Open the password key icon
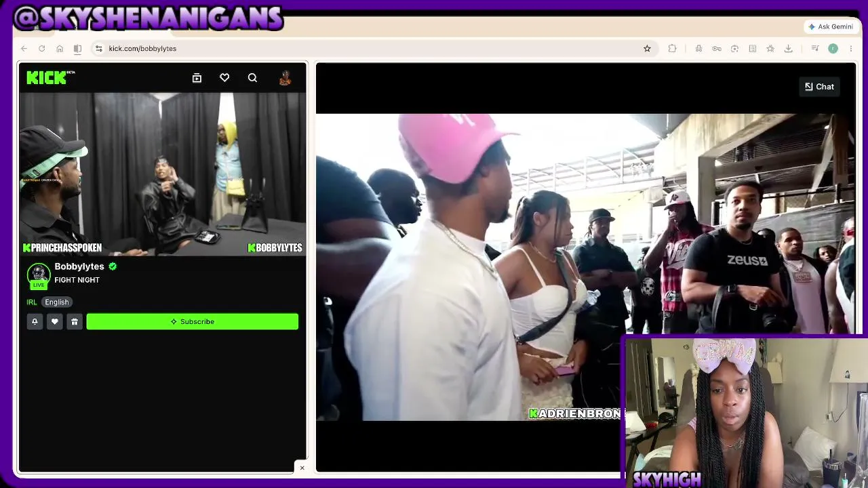This screenshot has height=488, width=868. (717, 49)
